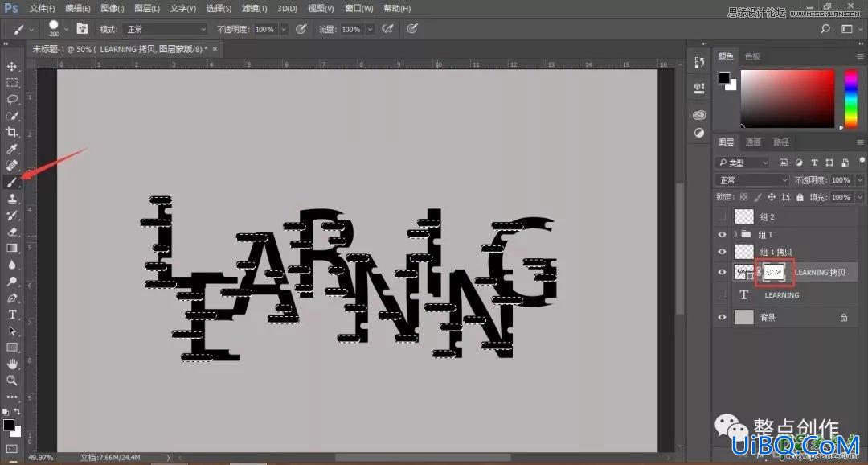The width and height of the screenshot is (868, 465).
Task: Select the Pen tool
Action: point(11,298)
